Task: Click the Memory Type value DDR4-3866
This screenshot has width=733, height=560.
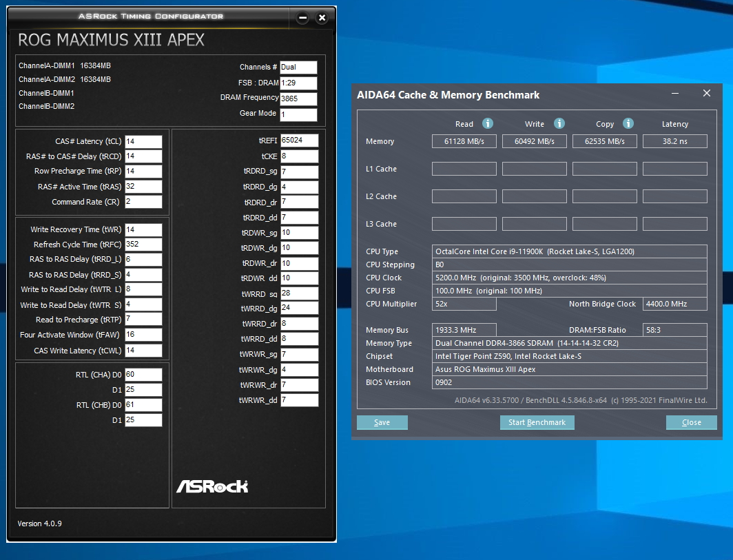Action: pyautogui.click(x=569, y=343)
